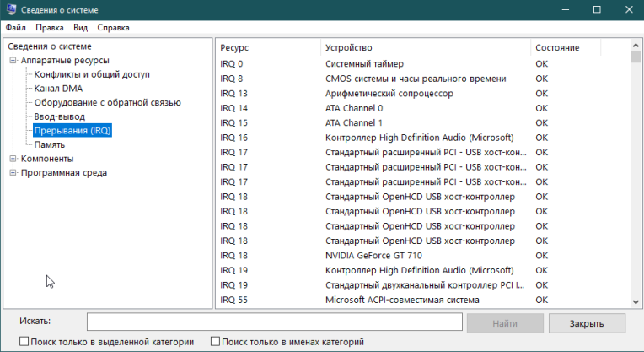Toggle Поиск только в именах категорий checkbox

216,342
